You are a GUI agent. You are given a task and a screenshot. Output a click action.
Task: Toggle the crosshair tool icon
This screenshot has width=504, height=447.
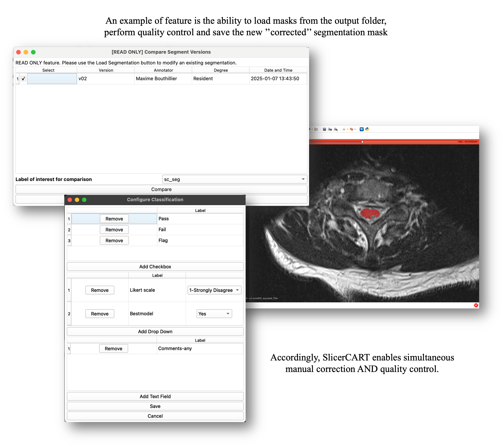coord(344,129)
